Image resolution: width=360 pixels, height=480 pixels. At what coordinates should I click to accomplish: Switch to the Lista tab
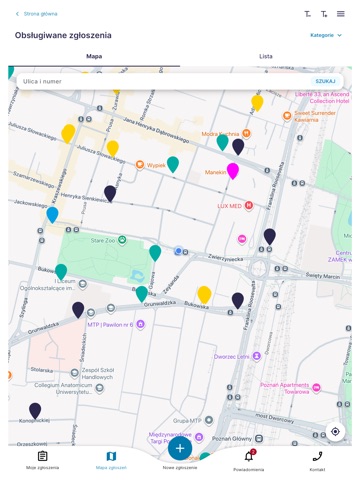click(266, 56)
